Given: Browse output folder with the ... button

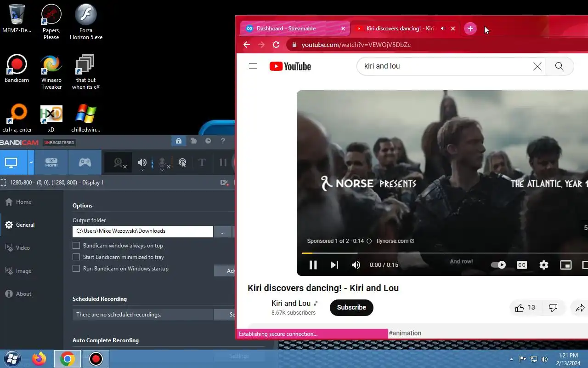Looking at the screenshot, I should [223, 232].
